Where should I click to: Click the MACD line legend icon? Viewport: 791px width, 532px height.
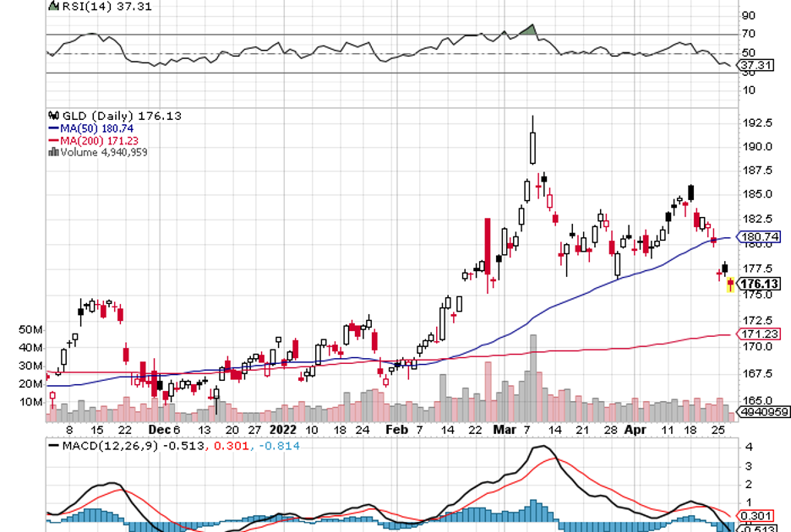(53, 445)
